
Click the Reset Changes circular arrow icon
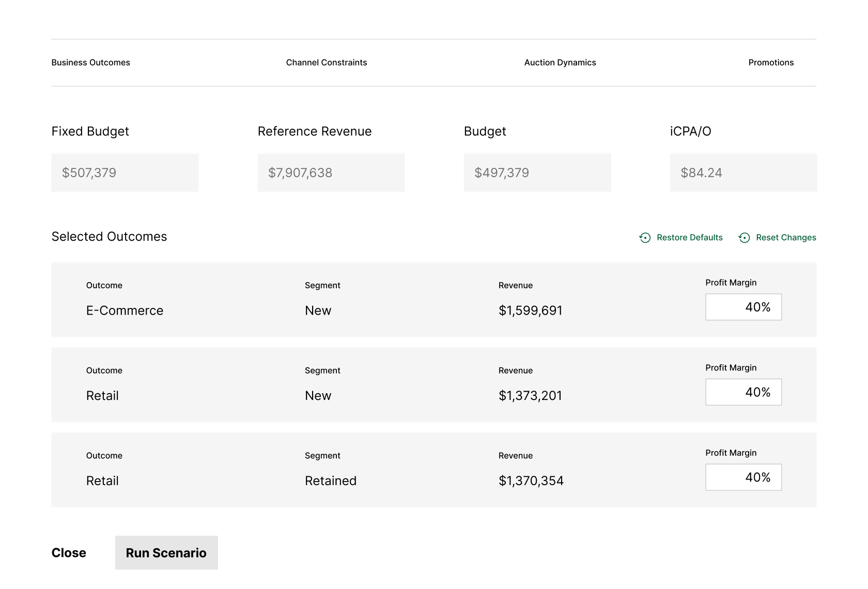(x=745, y=238)
